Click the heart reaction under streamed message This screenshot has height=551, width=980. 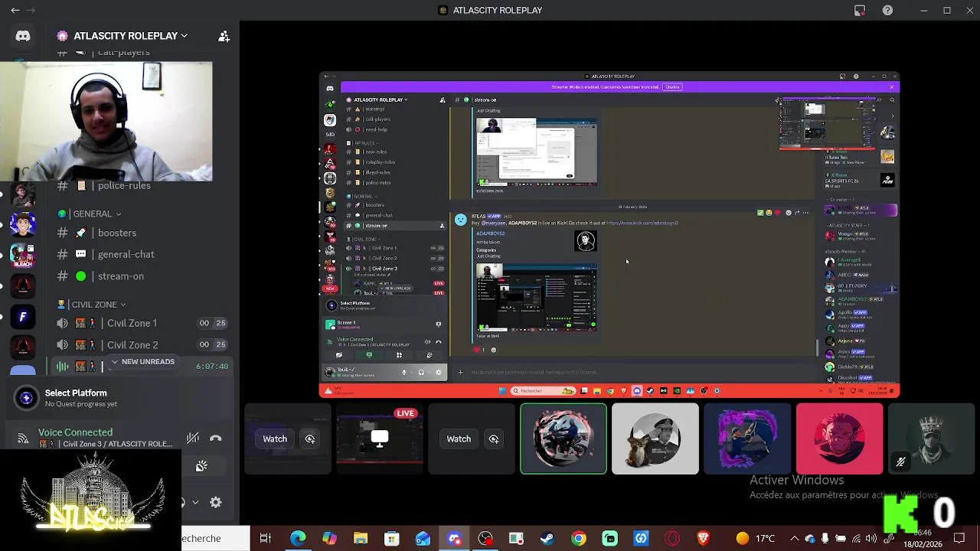coord(479,350)
